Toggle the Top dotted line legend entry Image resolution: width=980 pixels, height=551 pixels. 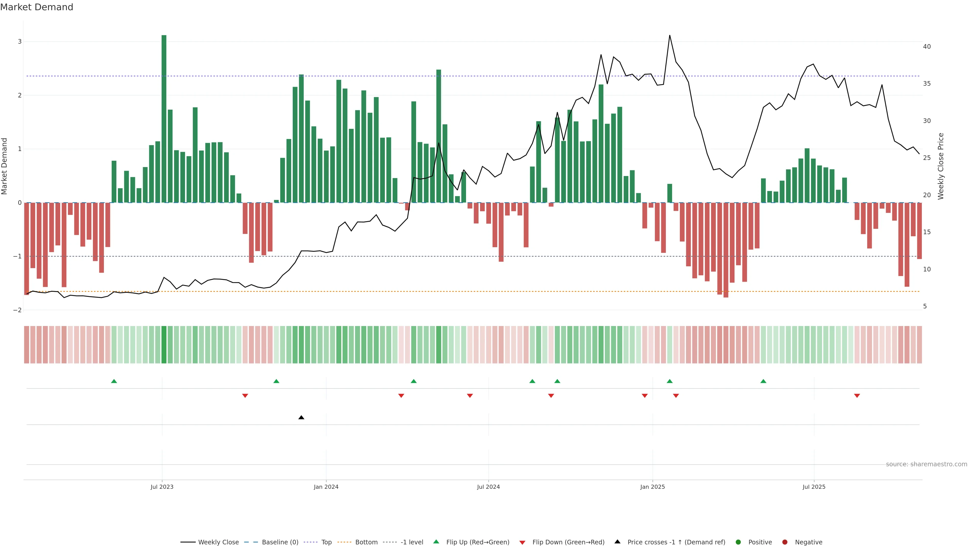326,542
